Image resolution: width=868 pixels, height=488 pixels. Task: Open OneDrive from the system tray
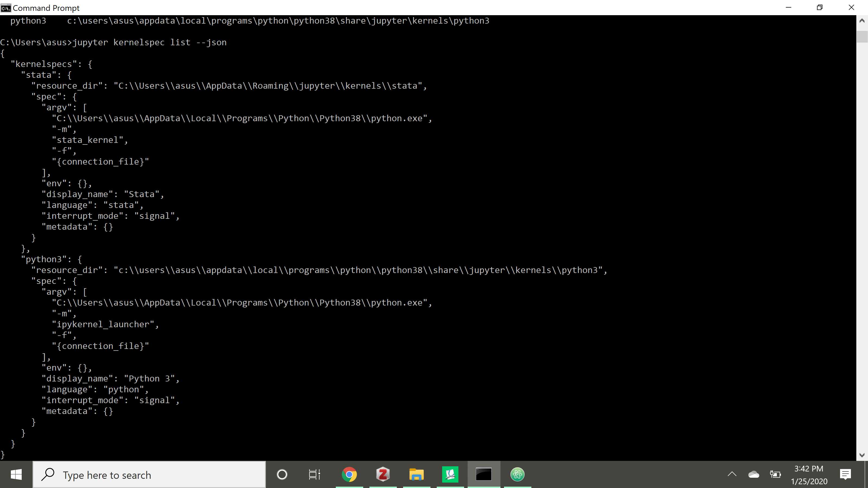[x=754, y=475]
